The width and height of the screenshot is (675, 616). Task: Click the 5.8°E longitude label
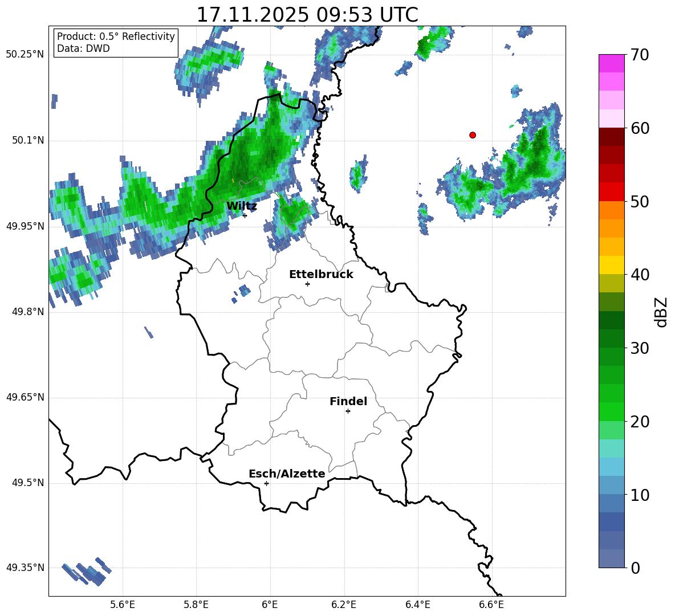[x=196, y=605]
